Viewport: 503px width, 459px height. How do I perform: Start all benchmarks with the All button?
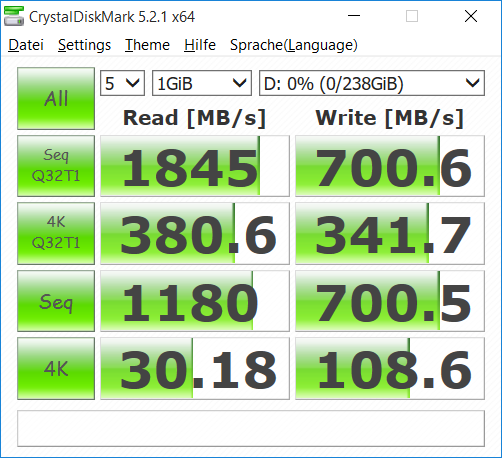[56, 99]
